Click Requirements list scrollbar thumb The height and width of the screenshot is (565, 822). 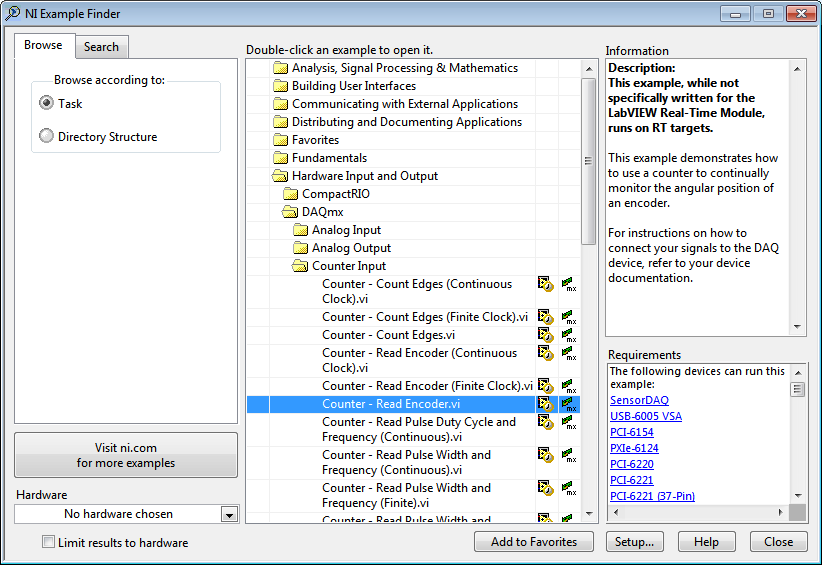[797, 389]
